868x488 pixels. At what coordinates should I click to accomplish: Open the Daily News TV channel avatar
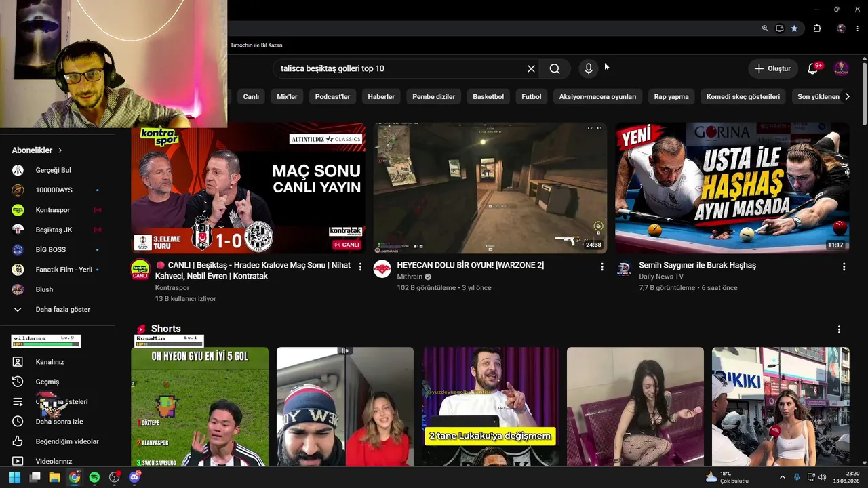pyautogui.click(x=625, y=269)
